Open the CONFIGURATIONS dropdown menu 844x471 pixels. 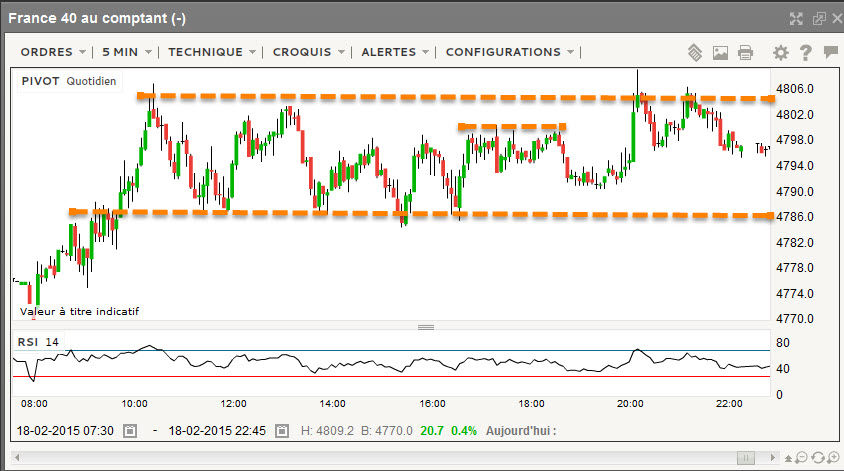(x=510, y=52)
